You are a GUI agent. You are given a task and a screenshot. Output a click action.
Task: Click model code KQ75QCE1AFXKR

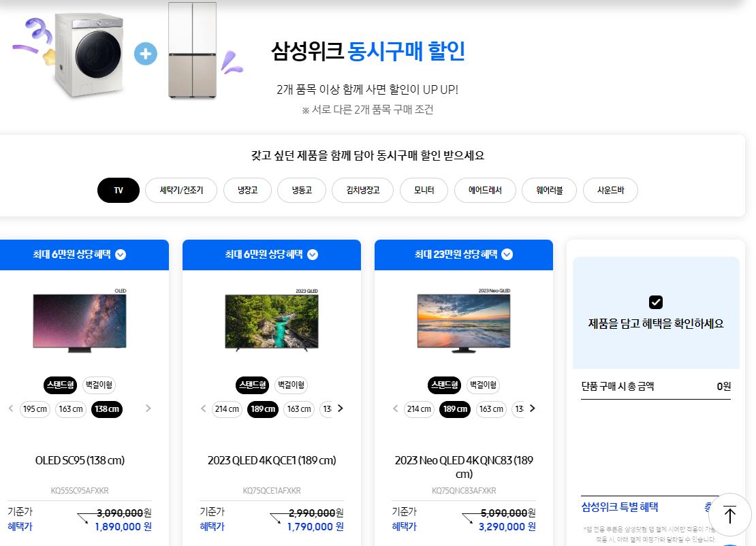272,491
